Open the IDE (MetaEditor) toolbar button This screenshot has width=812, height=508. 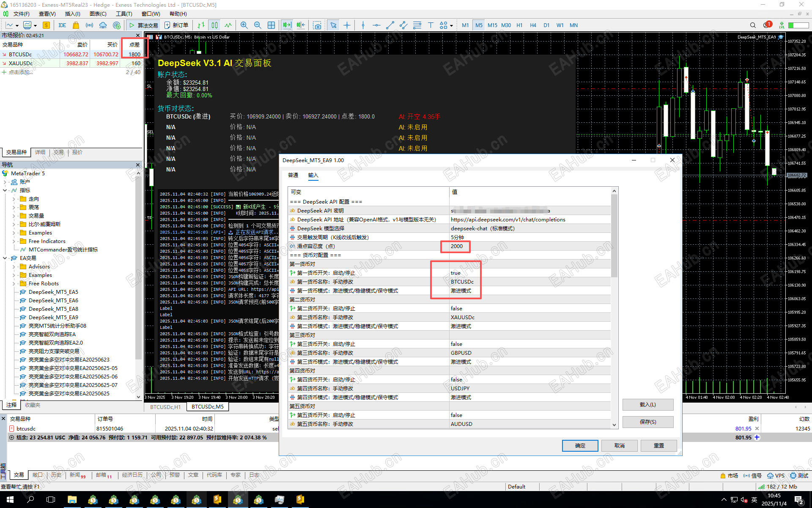click(x=62, y=25)
